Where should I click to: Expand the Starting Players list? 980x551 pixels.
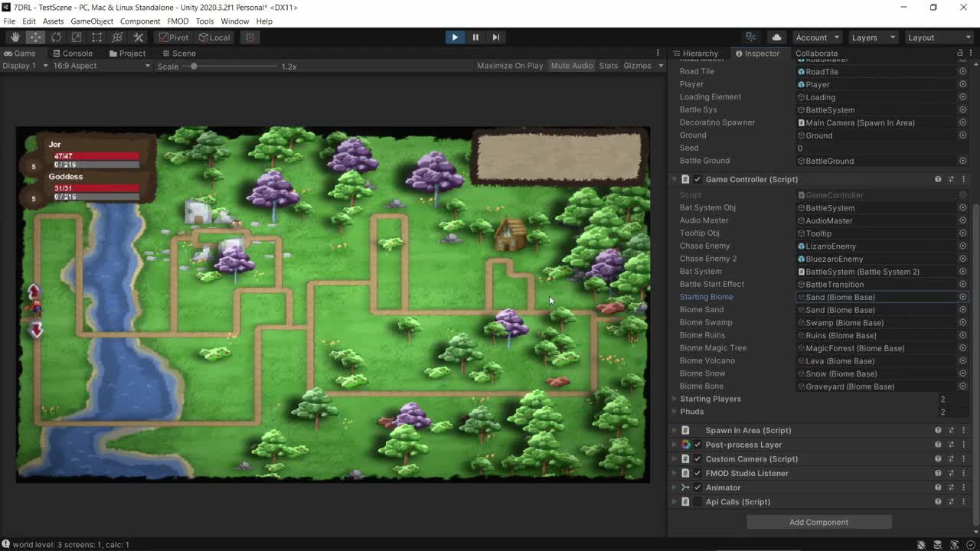pyautogui.click(x=675, y=399)
